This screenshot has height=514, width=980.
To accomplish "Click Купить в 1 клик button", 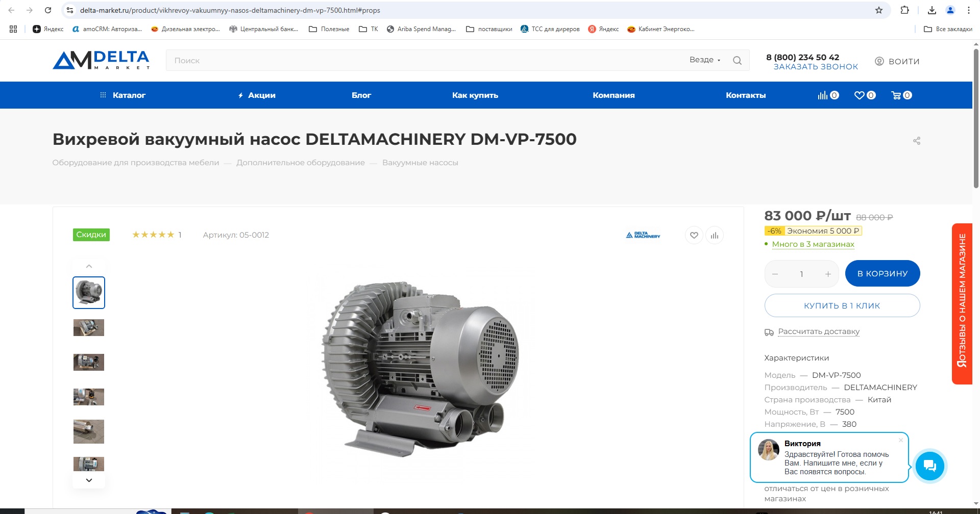I will click(x=842, y=305).
